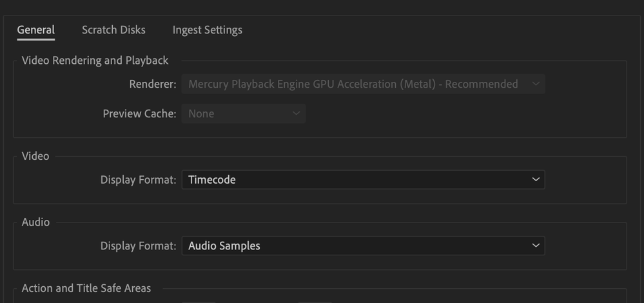Image resolution: width=644 pixels, height=303 pixels.
Task: Click the Audio section Display Format label
Action: pyautogui.click(x=138, y=246)
